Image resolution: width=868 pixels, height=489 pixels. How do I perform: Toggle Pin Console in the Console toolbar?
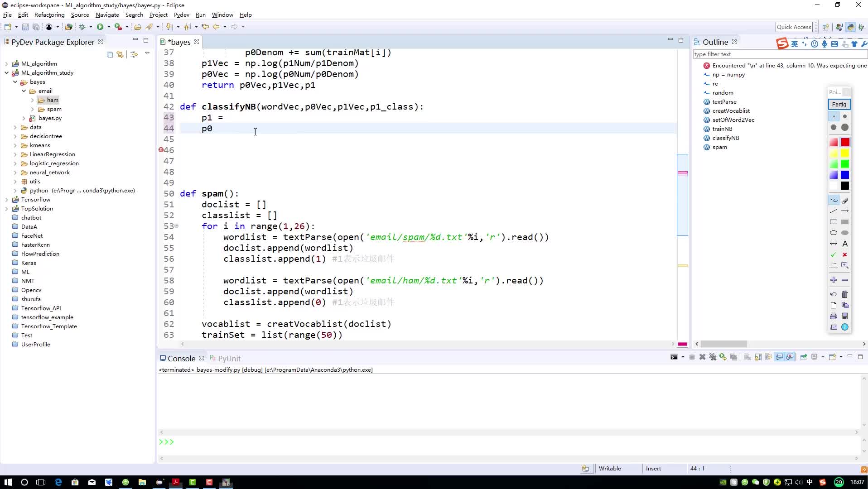(x=803, y=357)
